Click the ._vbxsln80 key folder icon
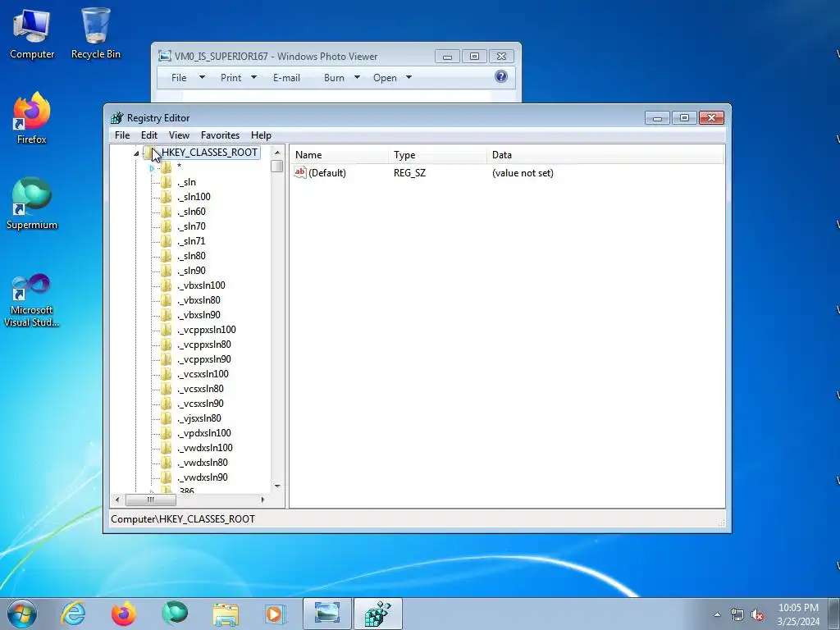 pyautogui.click(x=167, y=300)
